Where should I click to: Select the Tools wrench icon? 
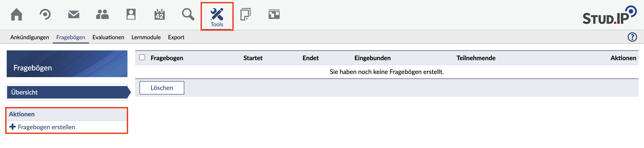(x=217, y=14)
